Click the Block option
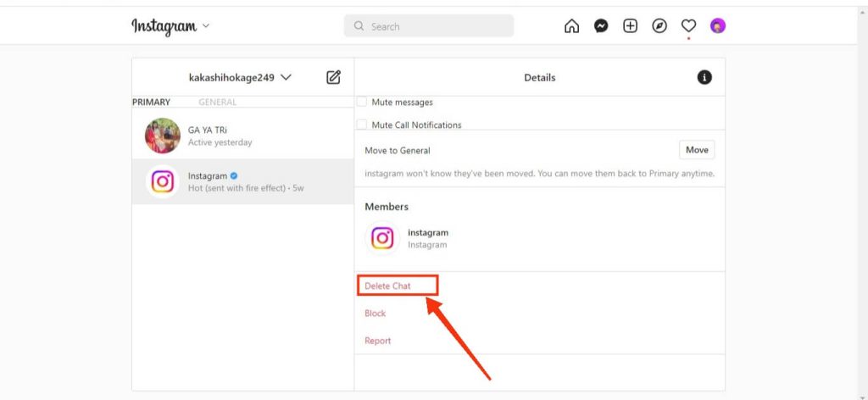Screen dimensions: 868x400 (376, 314)
